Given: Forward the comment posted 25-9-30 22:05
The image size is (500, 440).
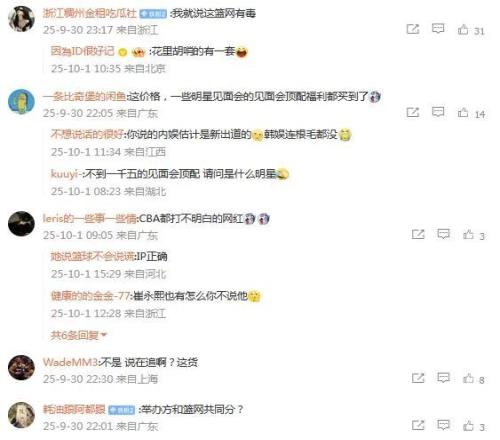Looking at the screenshot, I should point(413,112).
